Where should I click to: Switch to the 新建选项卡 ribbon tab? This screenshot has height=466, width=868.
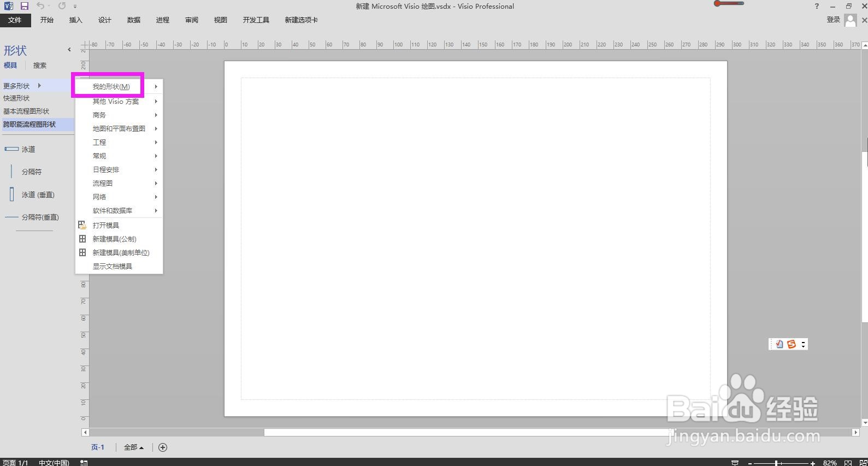click(302, 20)
